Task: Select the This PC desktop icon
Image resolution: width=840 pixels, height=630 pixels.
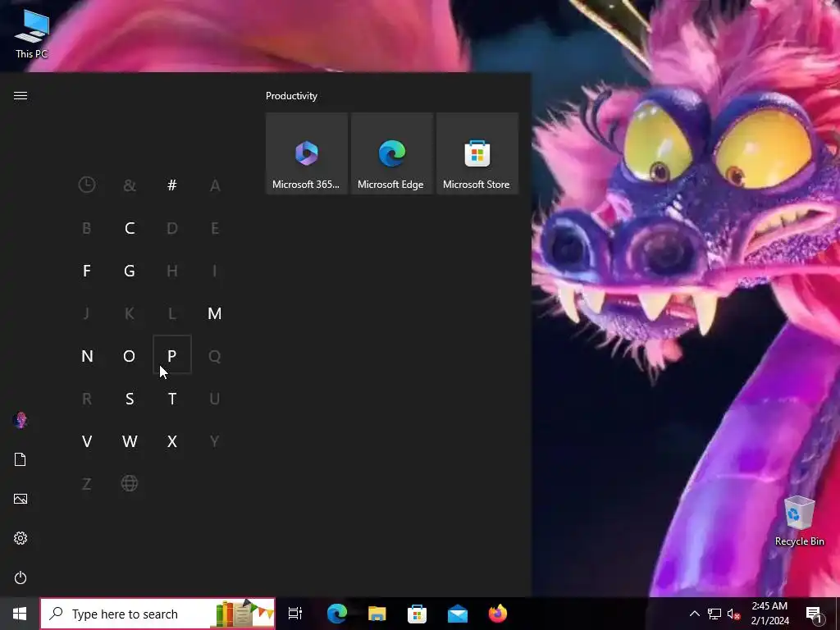Action: pos(32,34)
